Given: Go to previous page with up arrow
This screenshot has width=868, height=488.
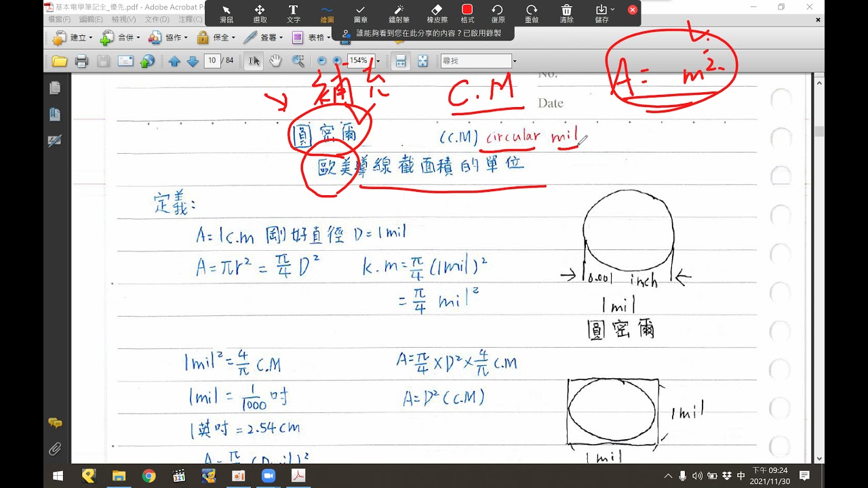Looking at the screenshot, I should click(174, 61).
